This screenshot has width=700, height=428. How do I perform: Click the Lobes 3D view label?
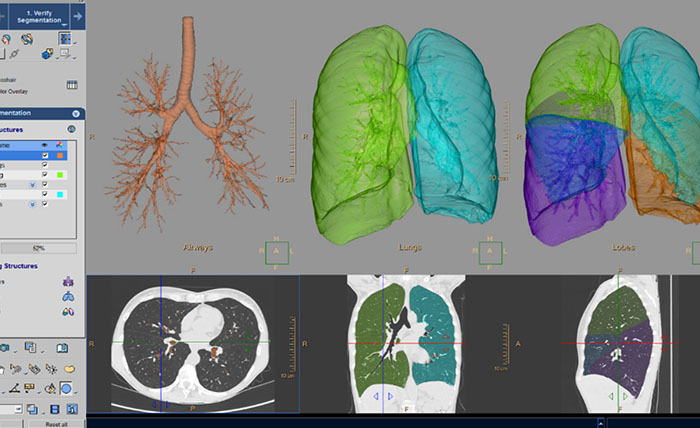coord(623,247)
